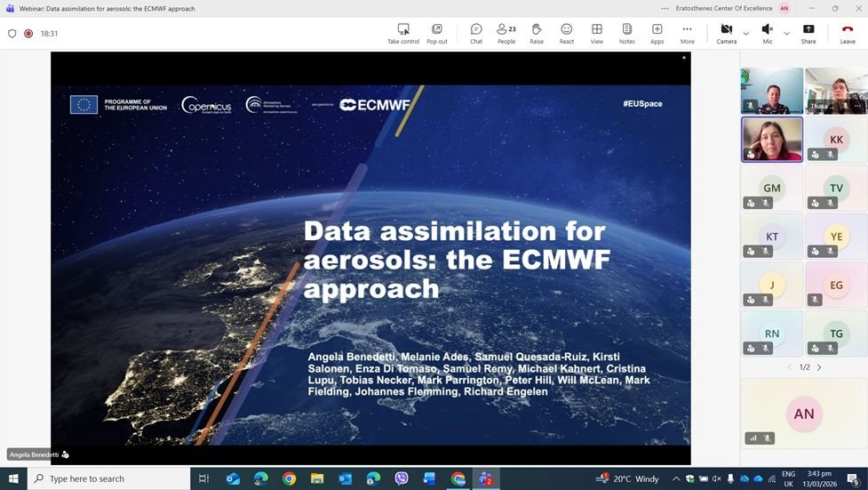Select the KK participant tile
The height and width of the screenshot is (490, 868).
coord(836,140)
